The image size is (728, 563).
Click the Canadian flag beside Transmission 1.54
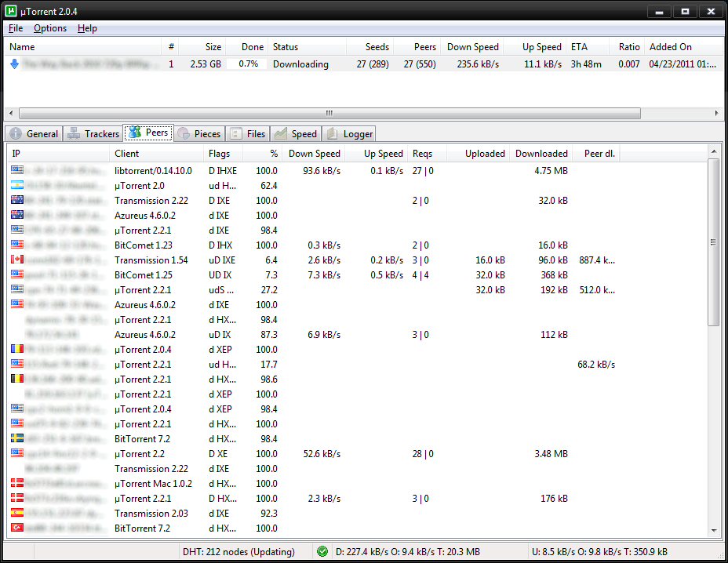[17, 260]
